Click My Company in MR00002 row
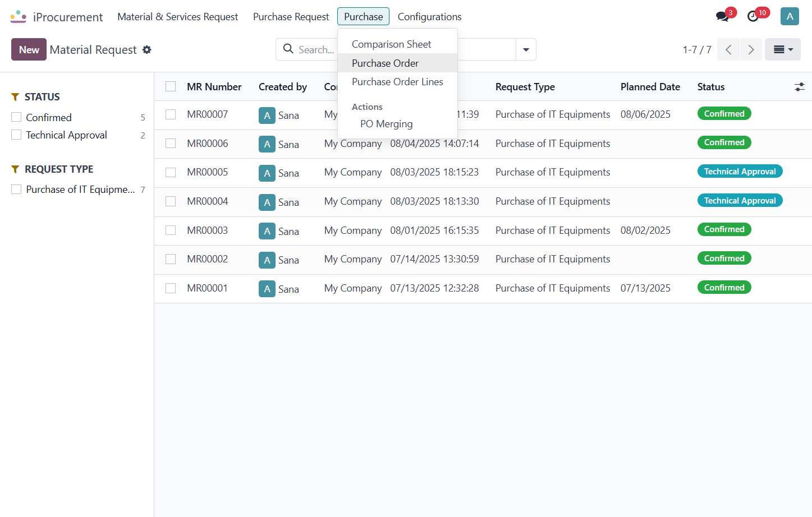 pyautogui.click(x=353, y=259)
